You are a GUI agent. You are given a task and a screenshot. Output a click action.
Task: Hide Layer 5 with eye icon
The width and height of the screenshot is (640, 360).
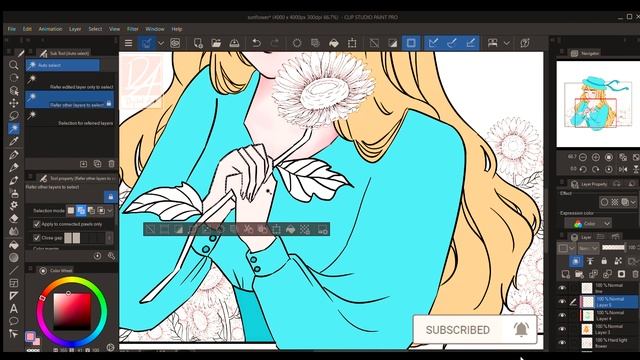(562, 302)
